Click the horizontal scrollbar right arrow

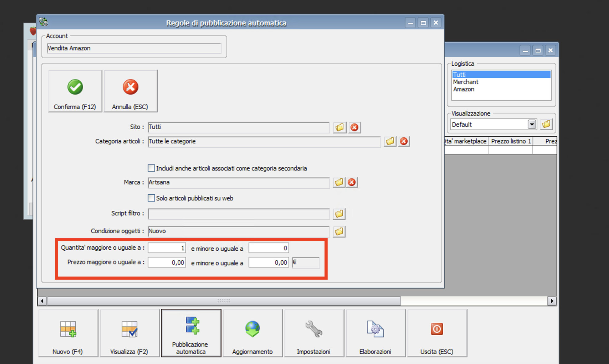tap(552, 301)
